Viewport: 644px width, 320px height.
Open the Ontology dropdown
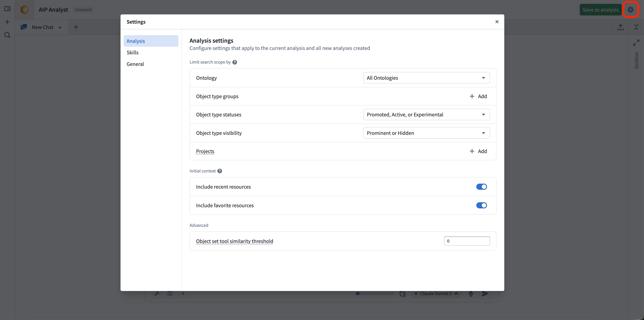coord(427,78)
